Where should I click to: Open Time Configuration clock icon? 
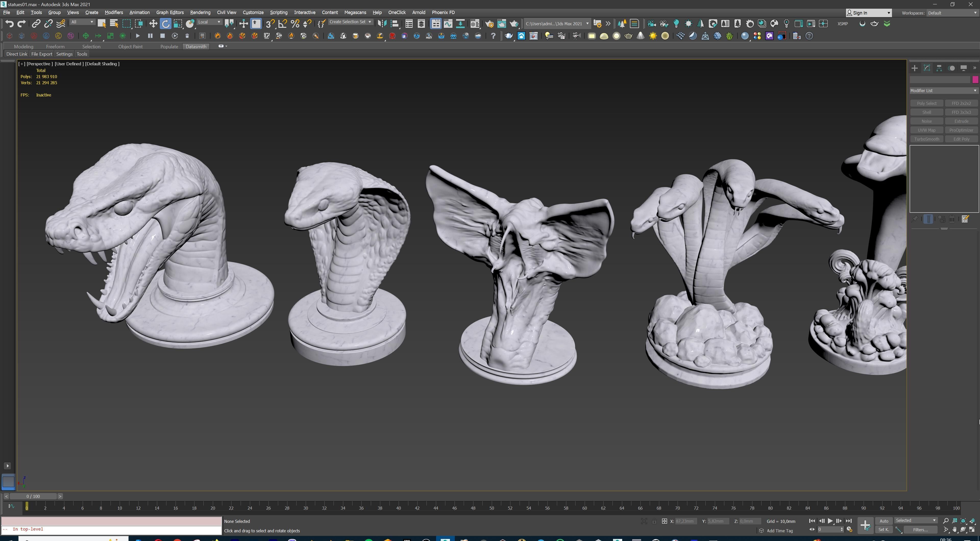coord(849,530)
